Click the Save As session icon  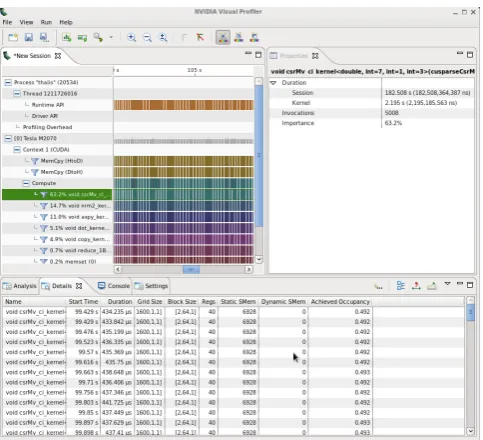point(44,37)
